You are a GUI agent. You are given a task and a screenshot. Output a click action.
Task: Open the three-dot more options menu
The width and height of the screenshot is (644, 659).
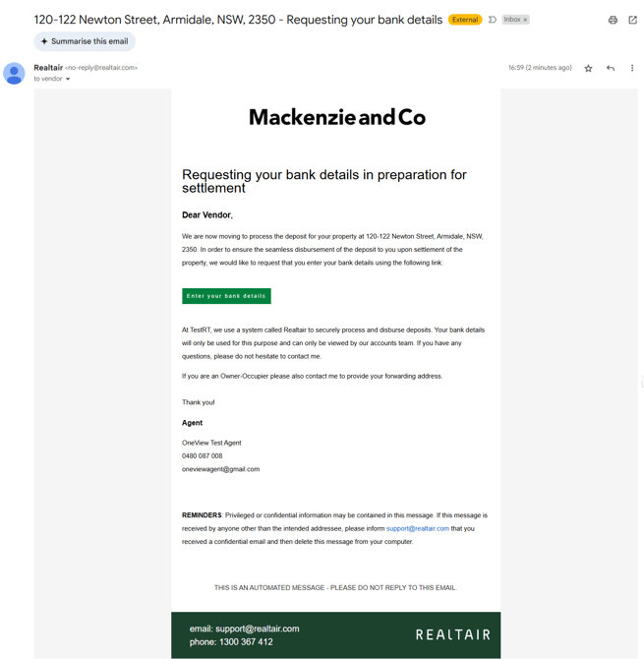point(632,68)
